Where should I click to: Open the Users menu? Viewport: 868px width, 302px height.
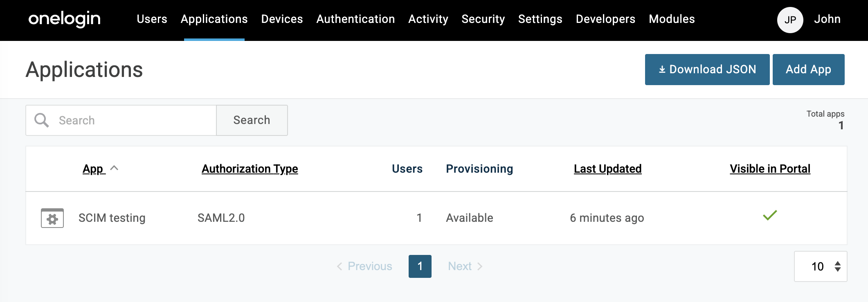(152, 19)
